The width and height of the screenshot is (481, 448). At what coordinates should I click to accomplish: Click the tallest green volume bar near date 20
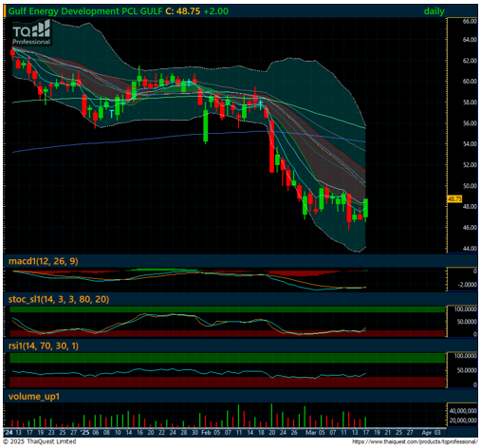click(x=271, y=415)
